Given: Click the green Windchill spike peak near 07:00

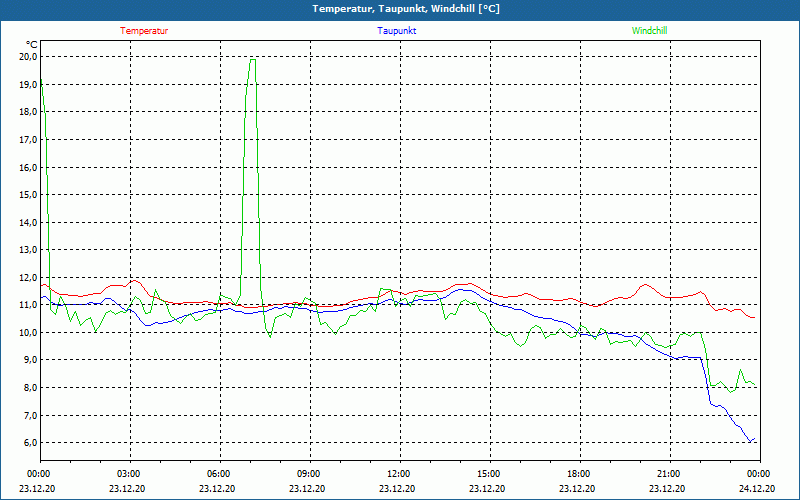Looking at the screenshot, I should pos(252,60).
